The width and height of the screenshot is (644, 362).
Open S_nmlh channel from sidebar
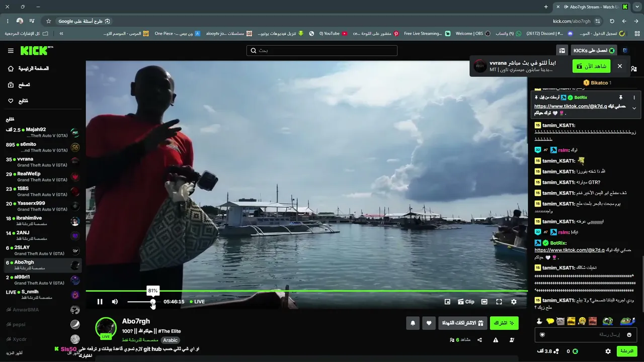point(43,295)
